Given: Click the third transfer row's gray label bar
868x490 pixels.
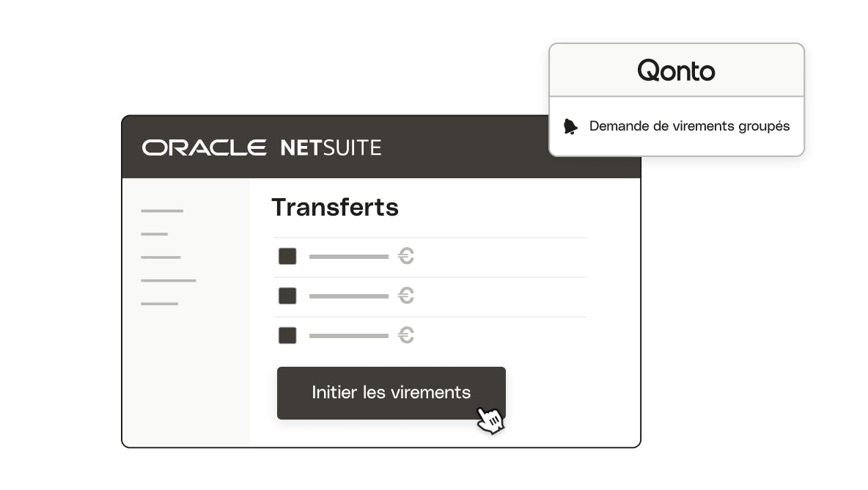Looking at the screenshot, I should point(349,336).
